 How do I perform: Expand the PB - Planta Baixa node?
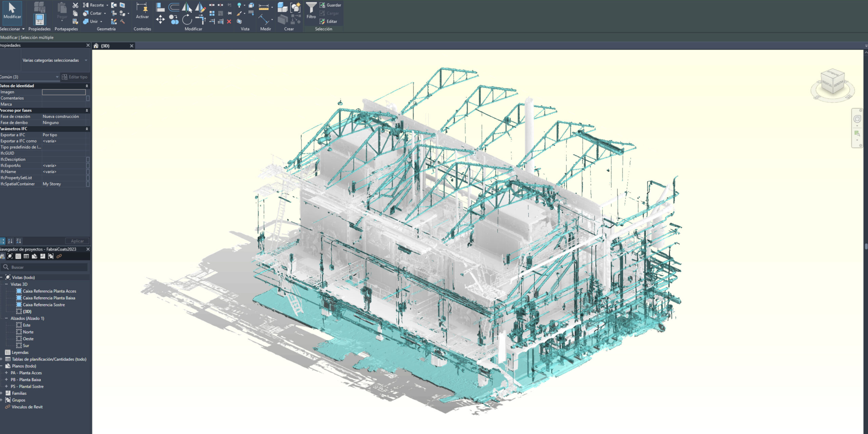coord(6,380)
